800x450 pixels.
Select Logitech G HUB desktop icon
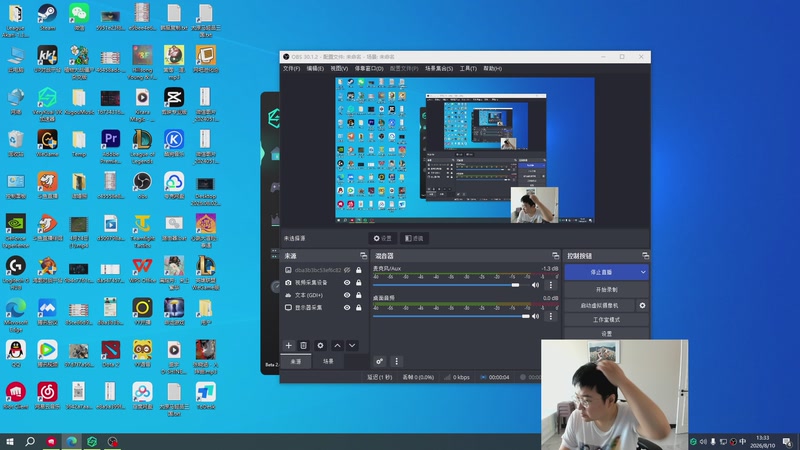point(16,273)
